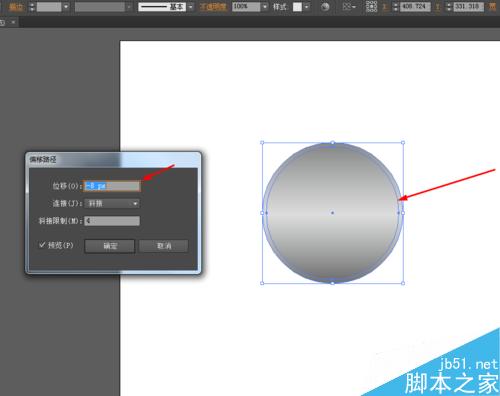Viewport: 500px width, 396px height.
Task: Click the 确定 OK button
Action: (x=110, y=246)
